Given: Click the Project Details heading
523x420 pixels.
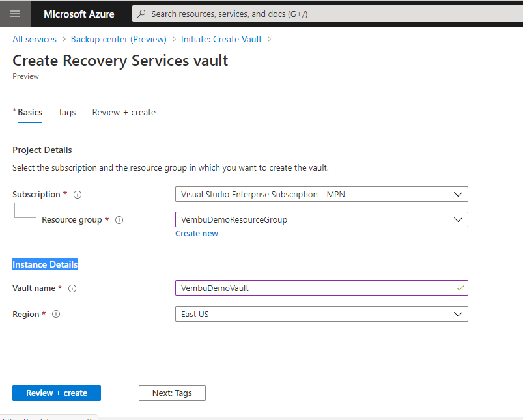Looking at the screenshot, I should (x=42, y=150).
